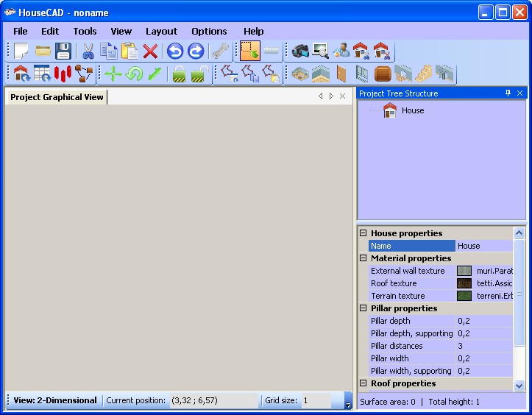Click the floor plan room icon
Image resolution: width=532 pixels, height=415 pixels.
point(300,74)
